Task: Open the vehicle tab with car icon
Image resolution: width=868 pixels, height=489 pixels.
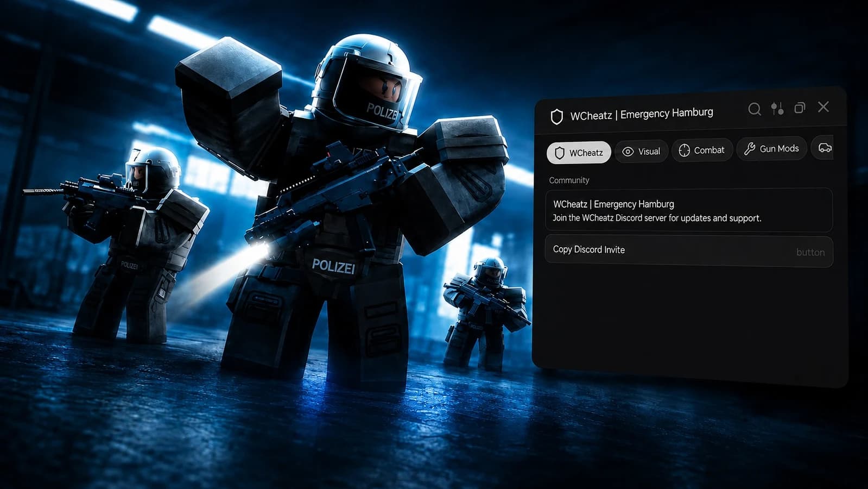Action: tap(823, 148)
